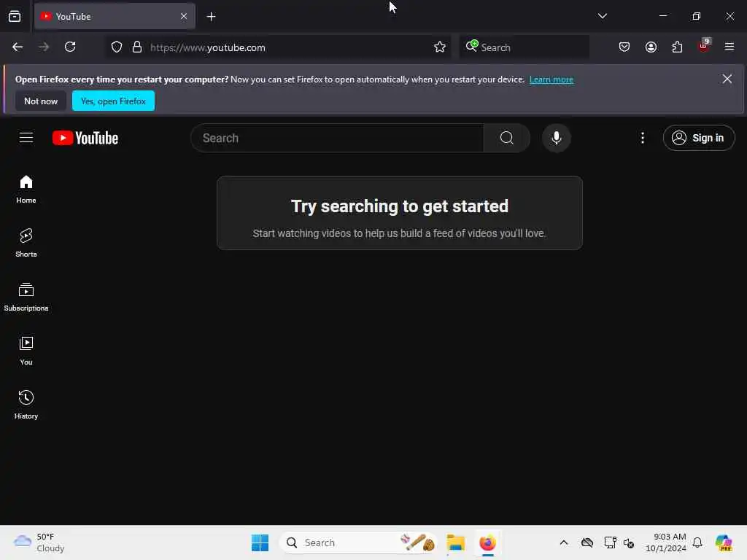747x560 pixels.
Task: Open YouTube settings three-dot menu
Action: [643, 138]
